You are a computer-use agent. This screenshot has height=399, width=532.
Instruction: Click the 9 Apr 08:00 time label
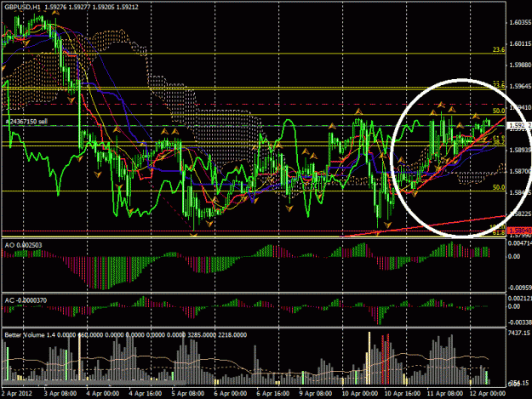point(316,393)
